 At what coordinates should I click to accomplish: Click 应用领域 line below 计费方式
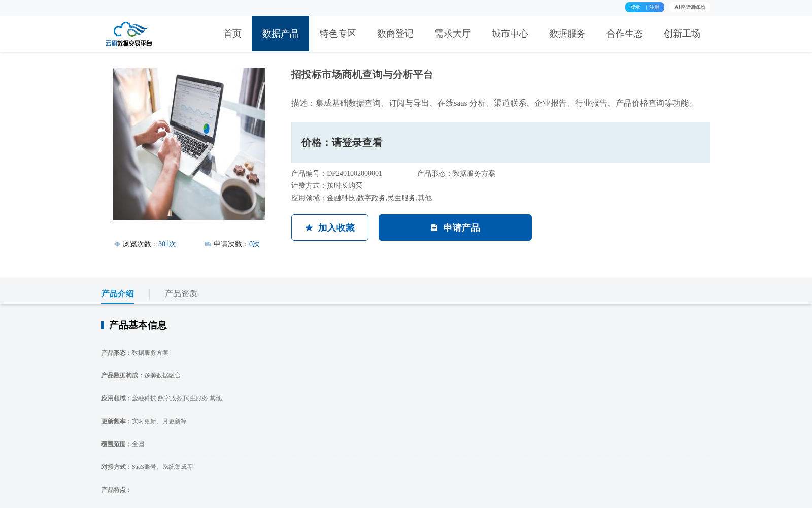tap(361, 198)
